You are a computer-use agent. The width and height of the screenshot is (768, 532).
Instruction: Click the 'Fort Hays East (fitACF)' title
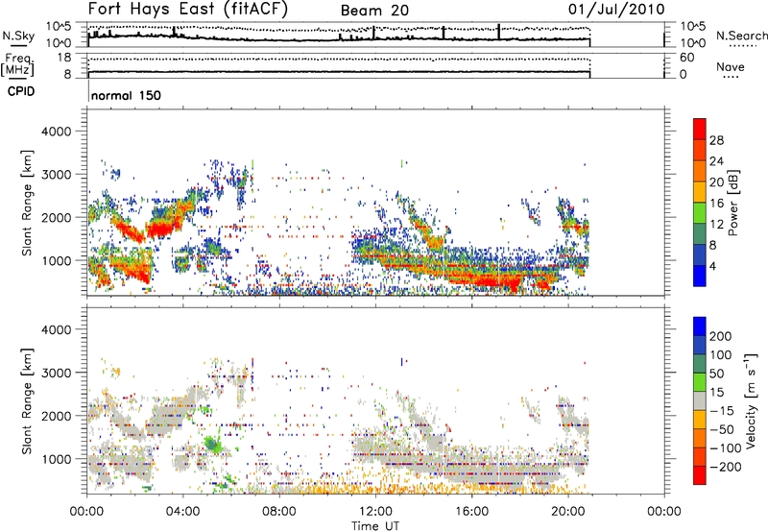pyautogui.click(x=188, y=10)
